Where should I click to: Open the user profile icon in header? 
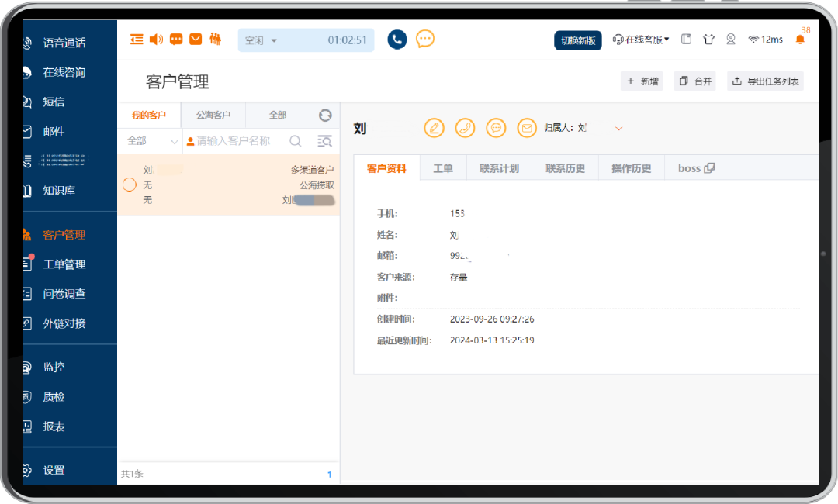[x=731, y=39]
